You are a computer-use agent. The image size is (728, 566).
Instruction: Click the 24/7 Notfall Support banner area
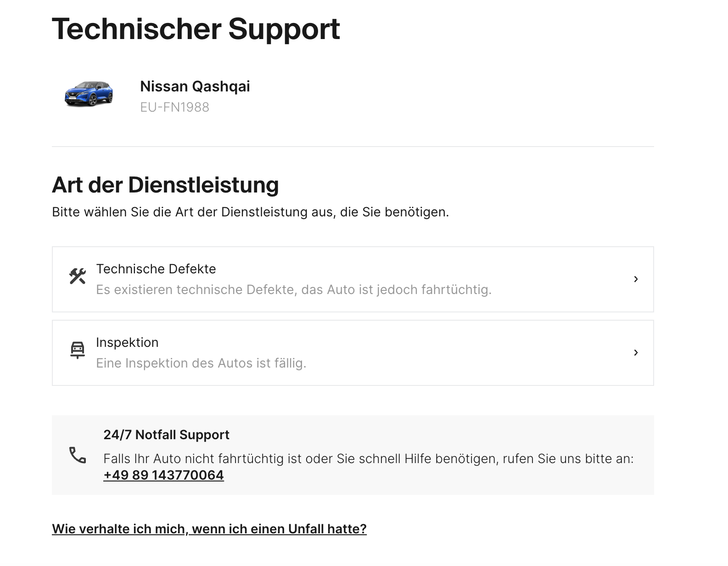(x=353, y=455)
